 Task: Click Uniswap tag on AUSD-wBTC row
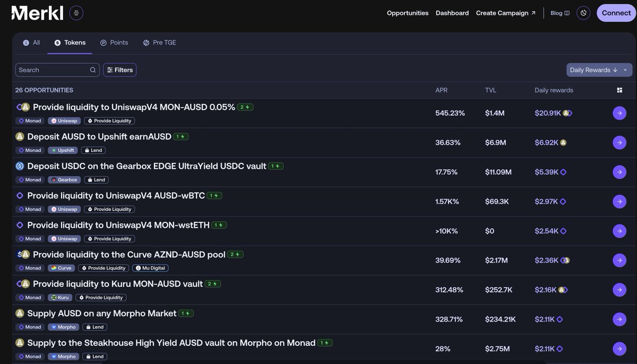coord(64,209)
